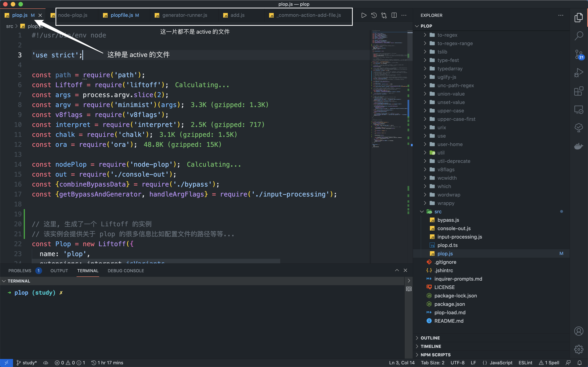
Task: Toggle the notifications bell in status bar
Action: pos(580,363)
